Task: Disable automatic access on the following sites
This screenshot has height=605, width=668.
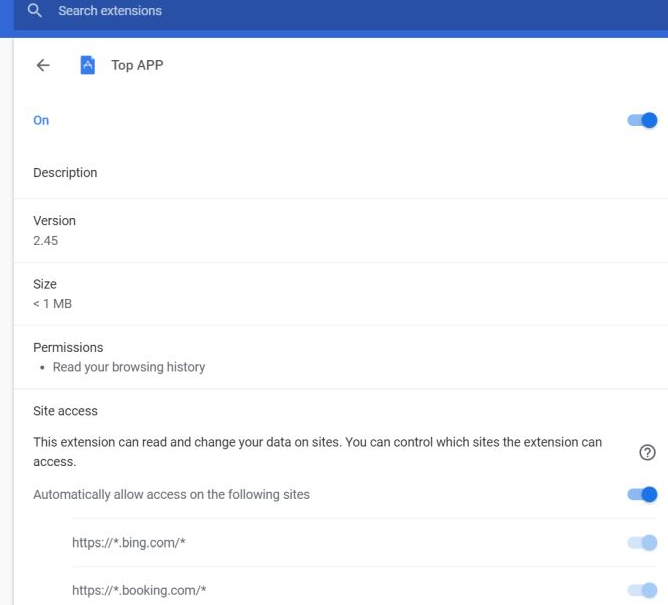Action: pyautogui.click(x=642, y=494)
